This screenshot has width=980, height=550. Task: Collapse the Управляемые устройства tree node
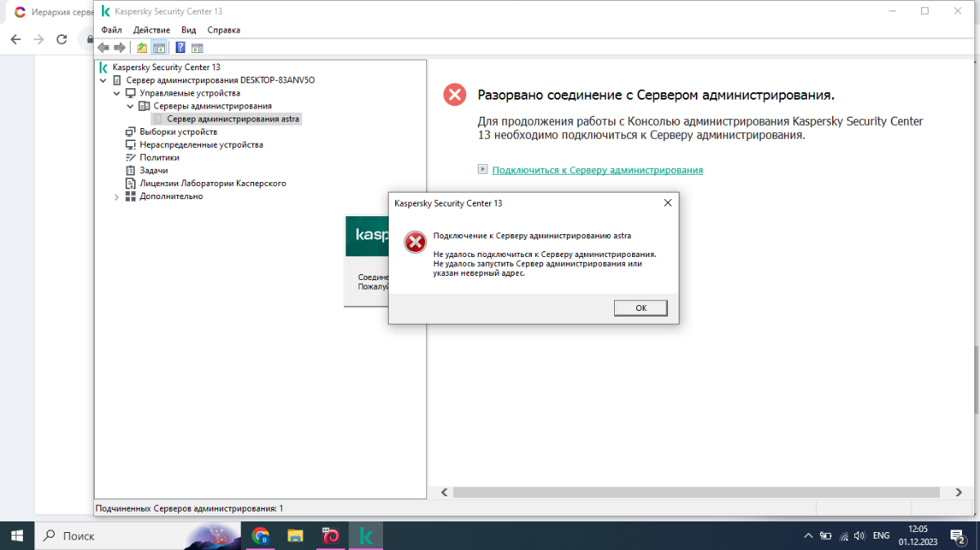[117, 93]
